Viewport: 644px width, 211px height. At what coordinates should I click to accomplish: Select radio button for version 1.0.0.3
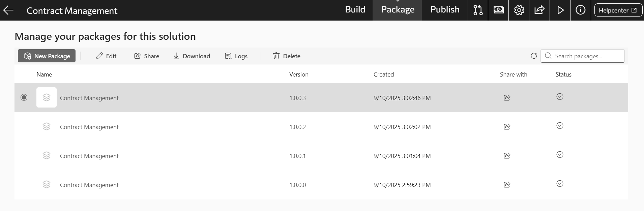point(24,97)
